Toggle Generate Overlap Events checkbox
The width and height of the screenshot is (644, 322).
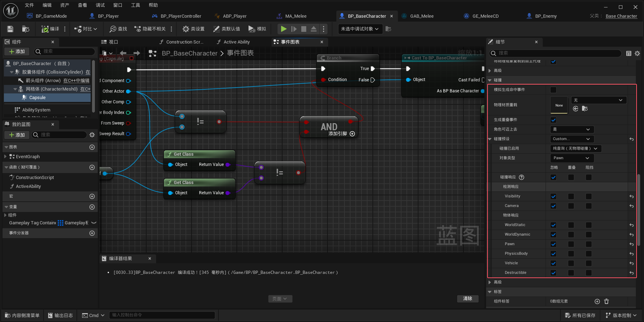[x=553, y=120]
